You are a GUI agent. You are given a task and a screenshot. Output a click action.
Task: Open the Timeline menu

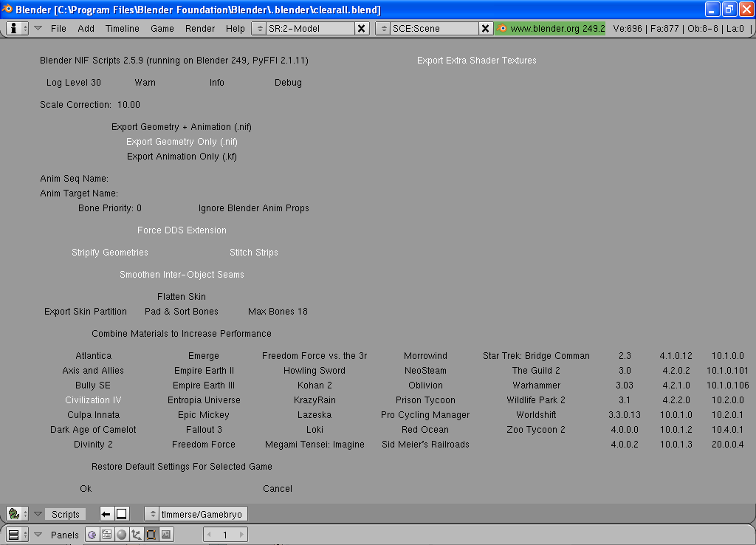123,29
